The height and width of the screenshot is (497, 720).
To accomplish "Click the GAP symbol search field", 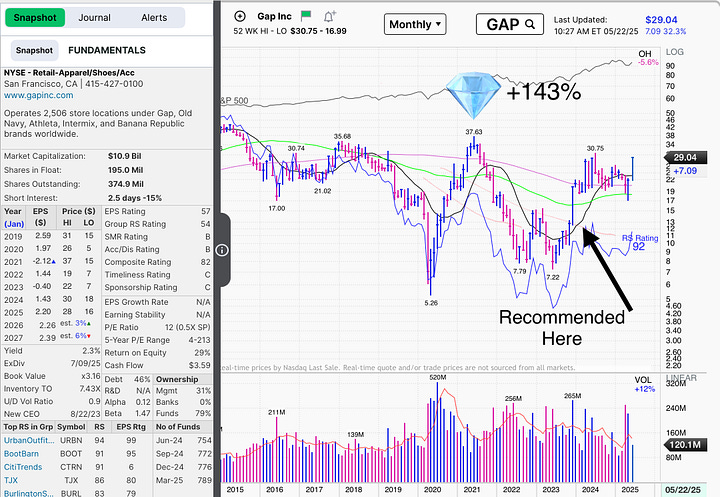I will point(510,24).
